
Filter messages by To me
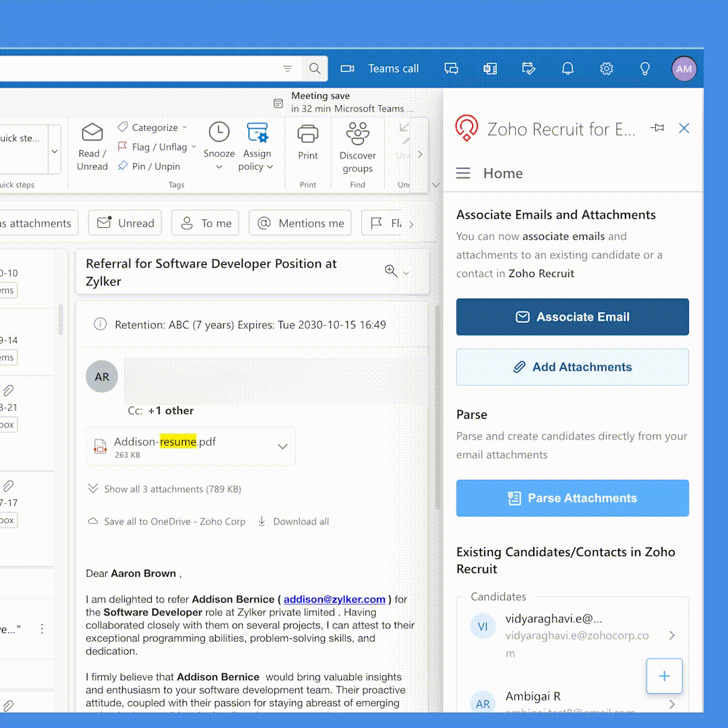coord(205,223)
